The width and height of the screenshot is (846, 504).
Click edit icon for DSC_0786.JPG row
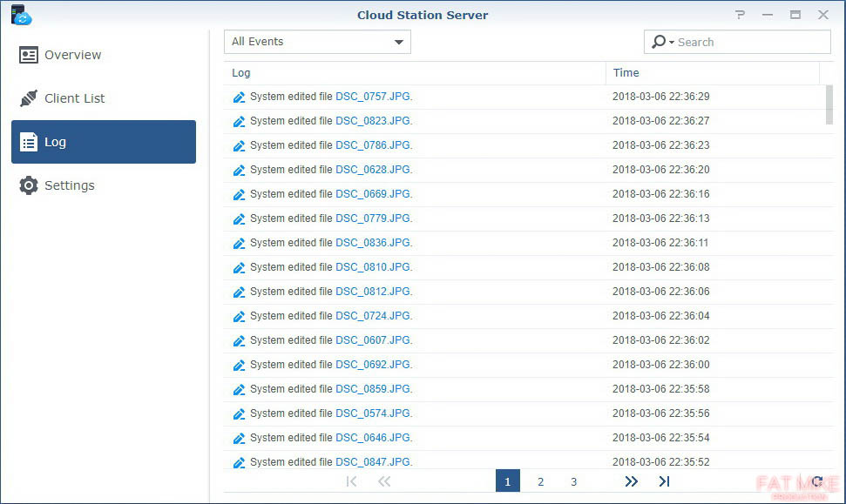239,145
